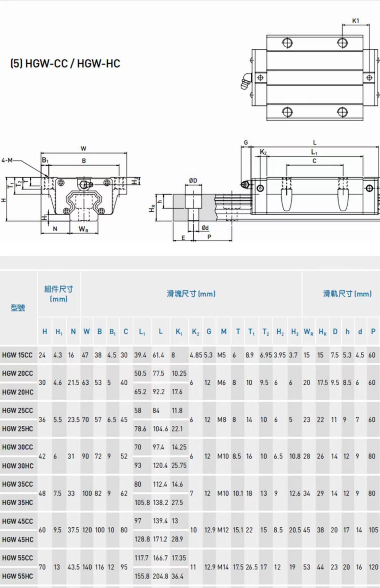Click the M5 value in the HGW 15CC row
The height and width of the screenshot is (588, 380).
[x=221, y=355]
